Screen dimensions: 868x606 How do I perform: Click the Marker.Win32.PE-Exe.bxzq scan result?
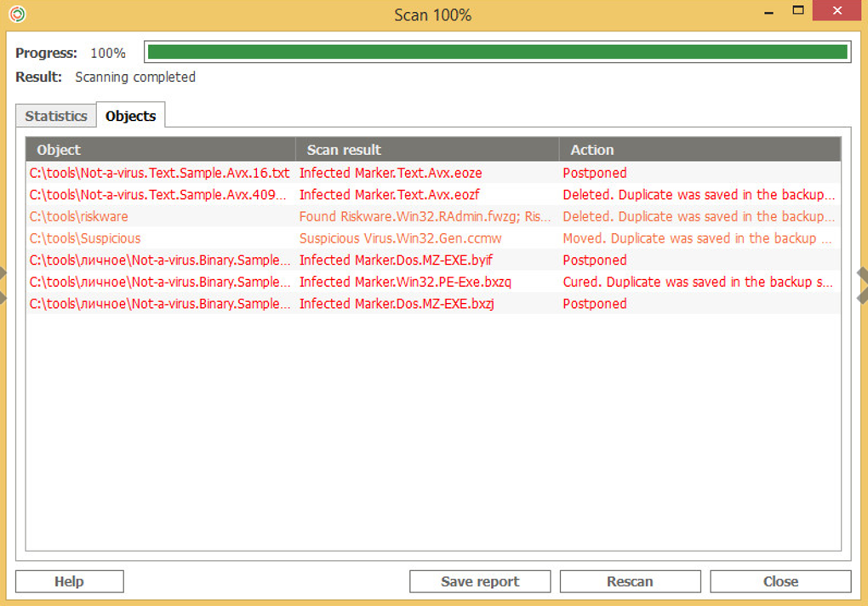click(x=405, y=282)
